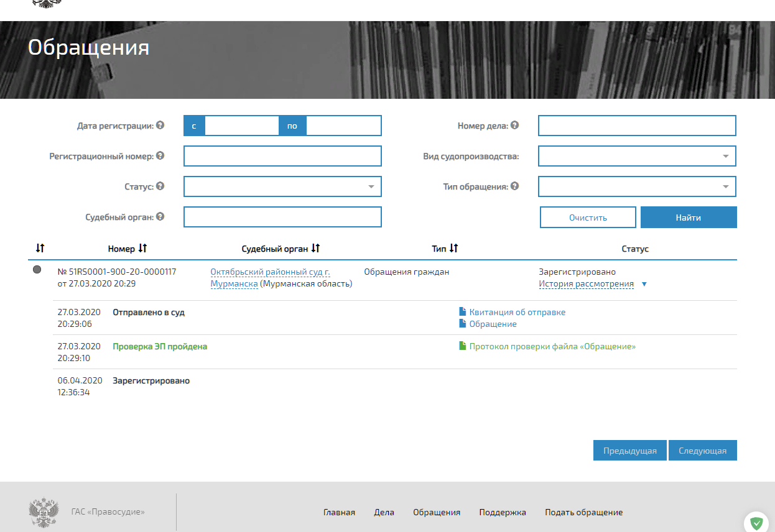Focus the Регистрационный номер input field
775x532 pixels.
click(x=282, y=156)
